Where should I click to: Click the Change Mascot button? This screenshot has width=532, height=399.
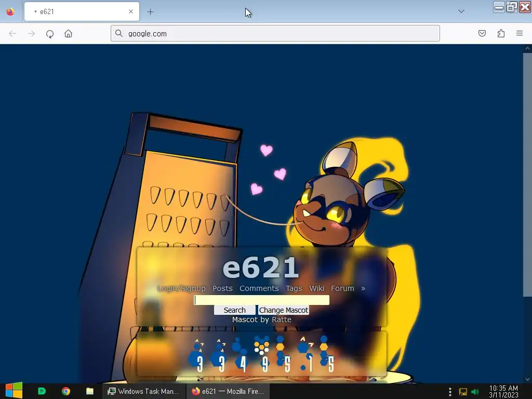284,310
